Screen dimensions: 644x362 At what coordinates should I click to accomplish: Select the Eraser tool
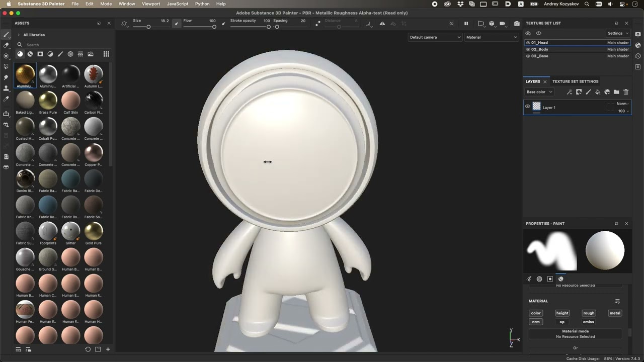click(6, 45)
